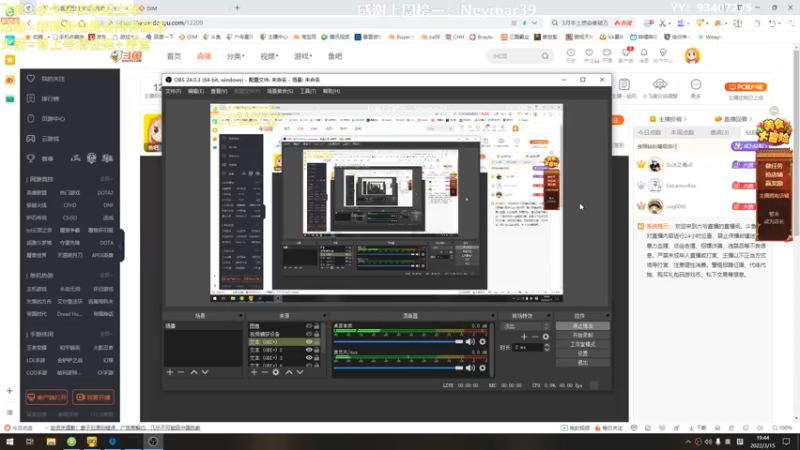Move scene up in Scenes panel

point(194,372)
